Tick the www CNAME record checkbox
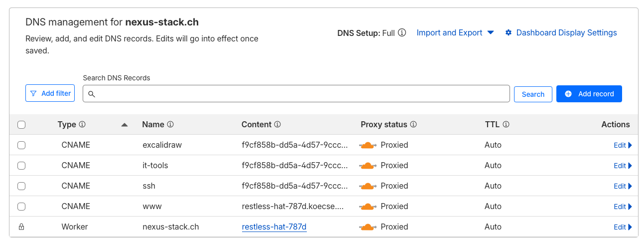Viewport: 644px width, 243px height. click(x=21, y=207)
